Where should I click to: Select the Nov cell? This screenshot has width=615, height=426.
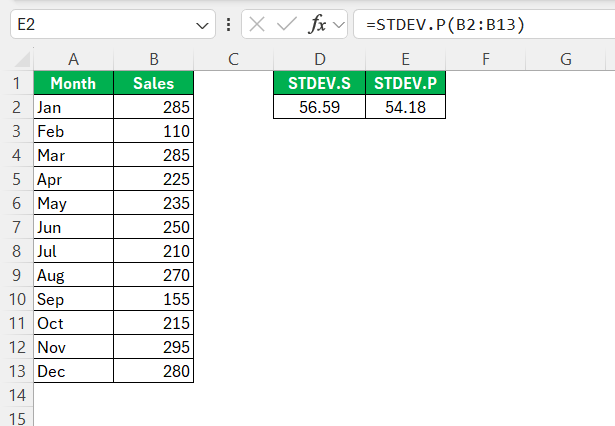(73, 347)
